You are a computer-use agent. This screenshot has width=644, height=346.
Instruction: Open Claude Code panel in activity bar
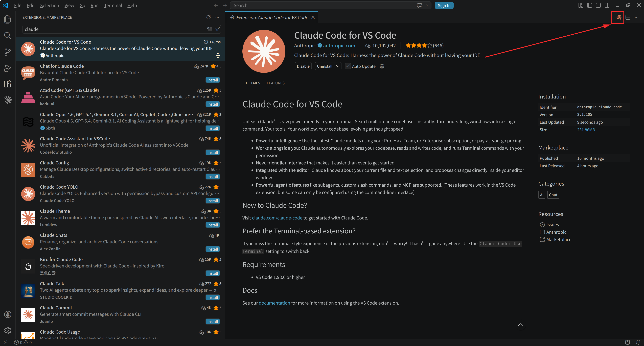8,100
